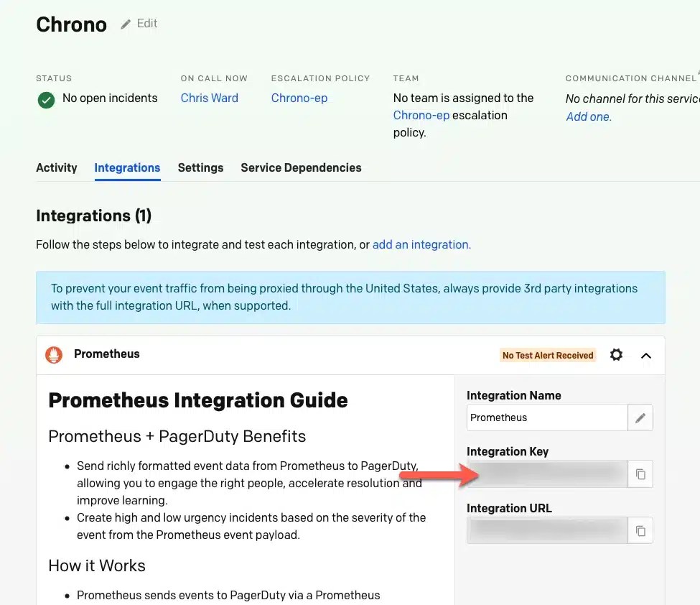The width and height of the screenshot is (700, 605).
Task: Copy the Integration Key
Action: click(640, 474)
